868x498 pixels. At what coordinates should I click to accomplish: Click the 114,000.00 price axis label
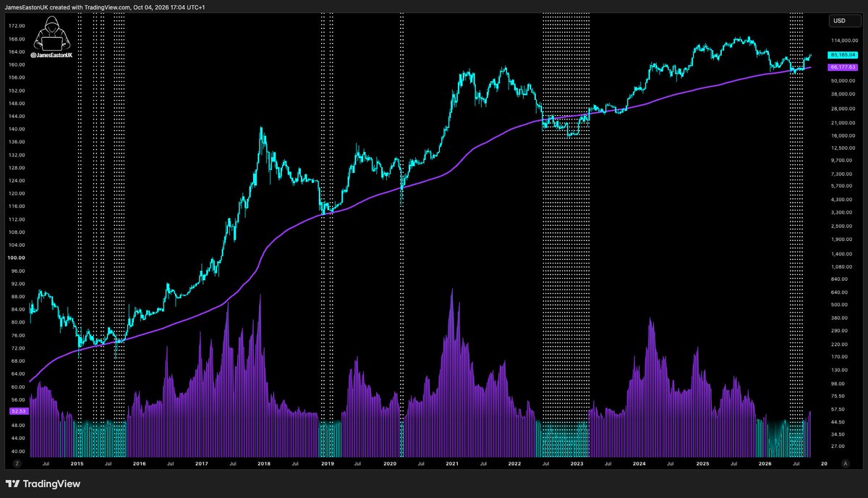(x=844, y=41)
